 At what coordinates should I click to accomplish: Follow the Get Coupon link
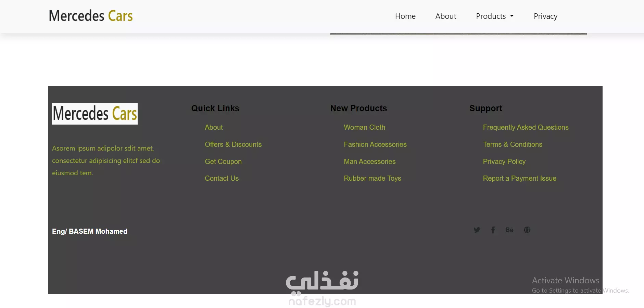point(223,162)
